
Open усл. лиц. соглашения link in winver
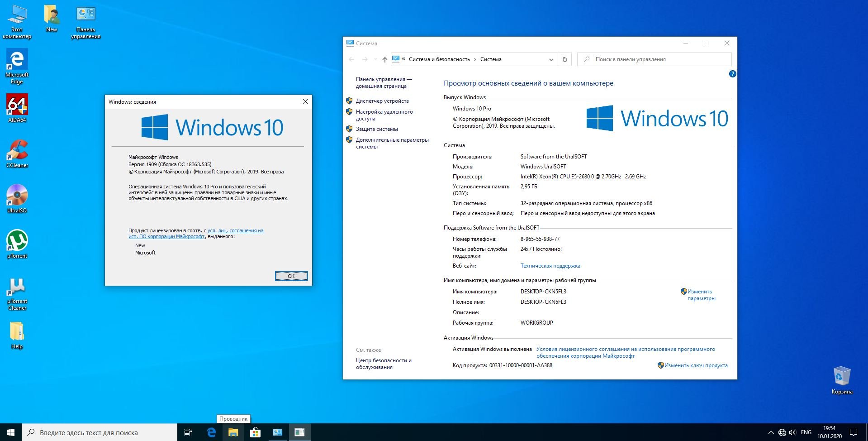pos(235,230)
